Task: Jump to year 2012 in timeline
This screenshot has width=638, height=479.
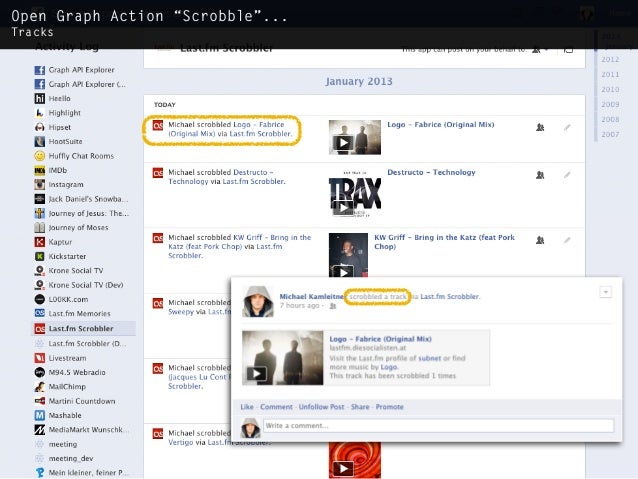Action: [610, 59]
